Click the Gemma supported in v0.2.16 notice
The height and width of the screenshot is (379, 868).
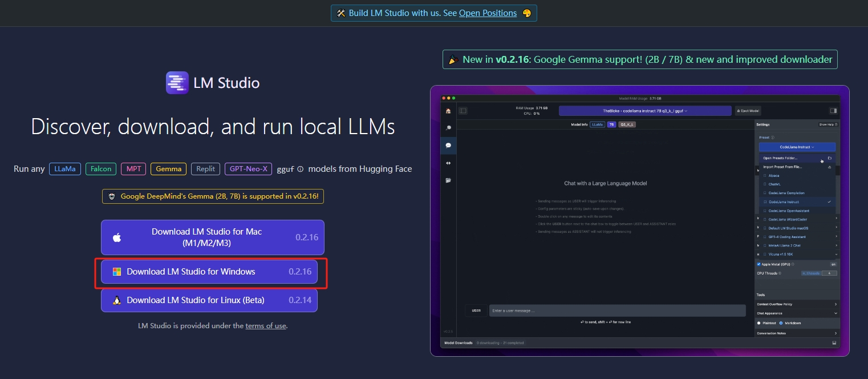click(x=213, y=196)
